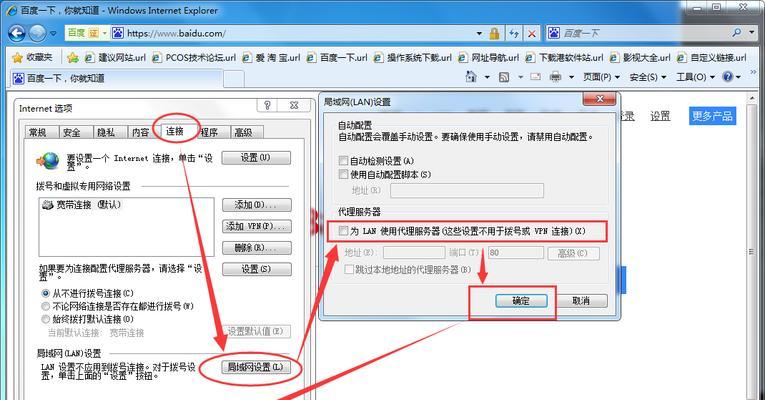Viewport: 765px width, 400px height.
Task: Expand the address bar history dropdown arrow
Action: pyautogui.click(x=479, y=33)
